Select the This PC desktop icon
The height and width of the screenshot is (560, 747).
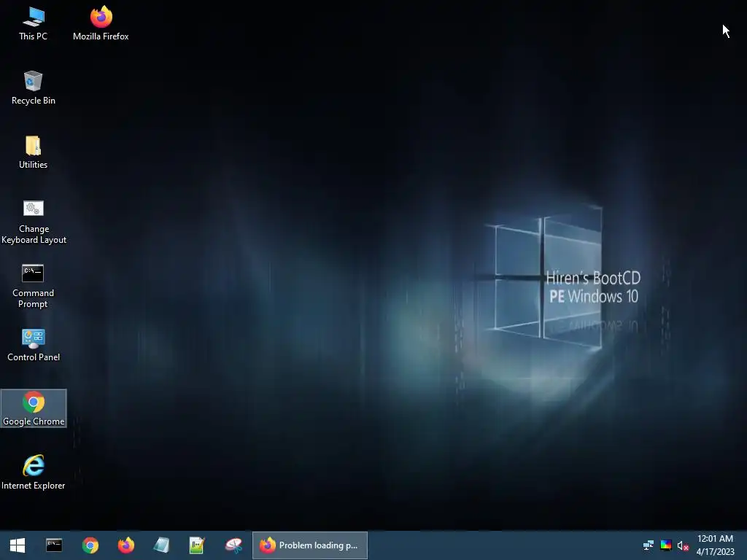(34, 24)
